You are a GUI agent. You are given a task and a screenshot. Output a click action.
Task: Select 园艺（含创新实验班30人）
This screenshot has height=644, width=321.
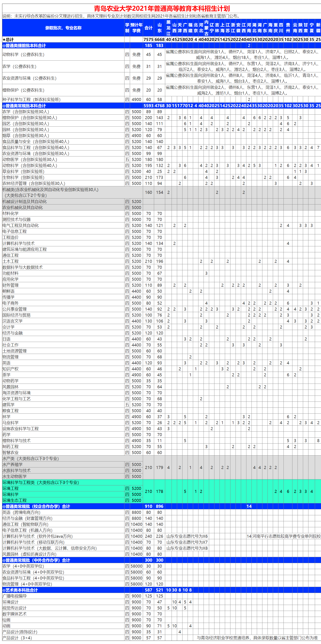[162, 124]
